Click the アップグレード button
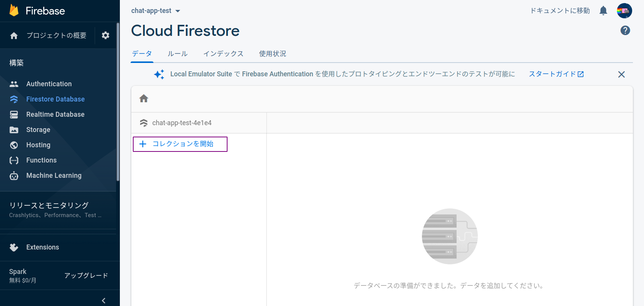The width and height of the screenshot is (644, 306). tap(86, 275)
